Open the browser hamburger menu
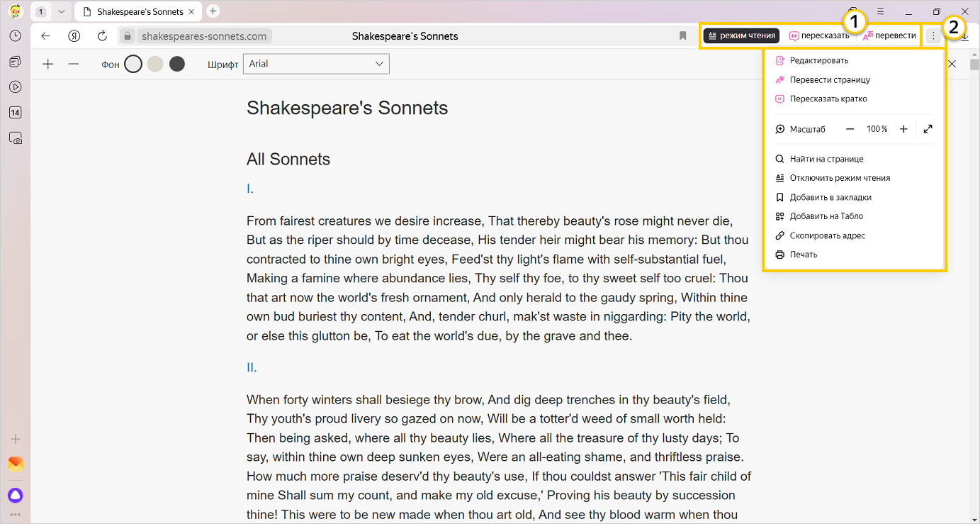 tap(880, 12)
